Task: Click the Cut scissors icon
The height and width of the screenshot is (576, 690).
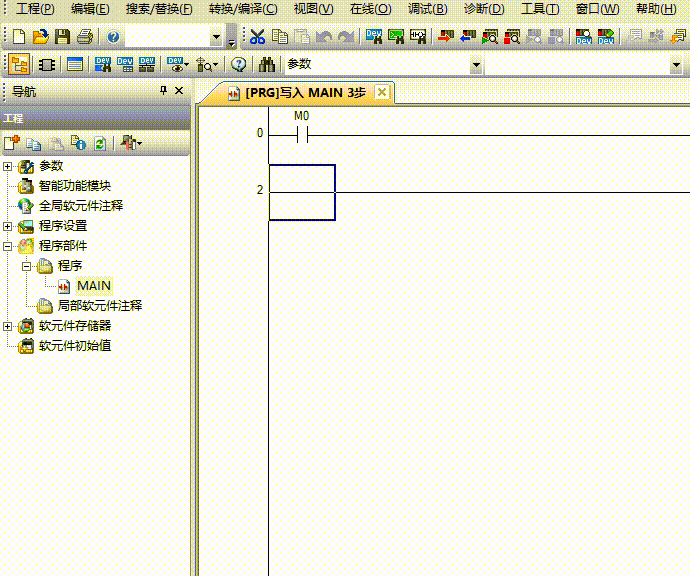Action: coord(257,37)
